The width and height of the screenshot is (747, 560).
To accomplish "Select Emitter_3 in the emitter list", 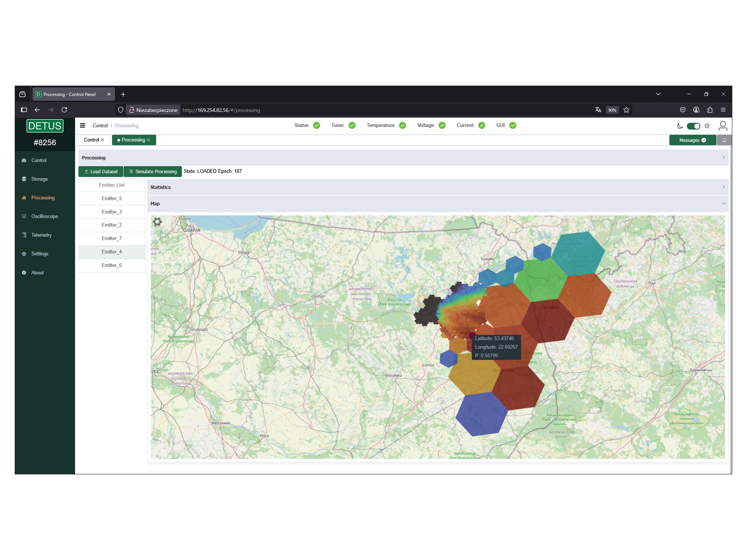I will tap(112, 212).
